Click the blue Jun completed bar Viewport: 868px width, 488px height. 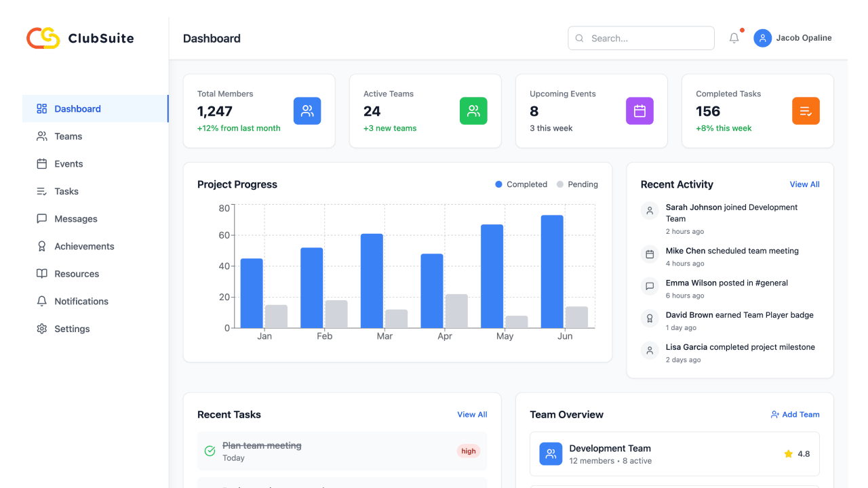point(552,271)
